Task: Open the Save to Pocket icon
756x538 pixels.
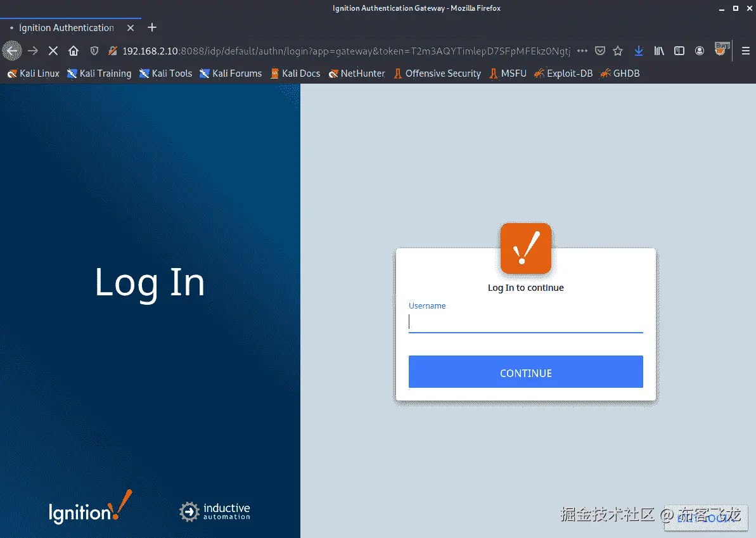Action: coord(599,51)
